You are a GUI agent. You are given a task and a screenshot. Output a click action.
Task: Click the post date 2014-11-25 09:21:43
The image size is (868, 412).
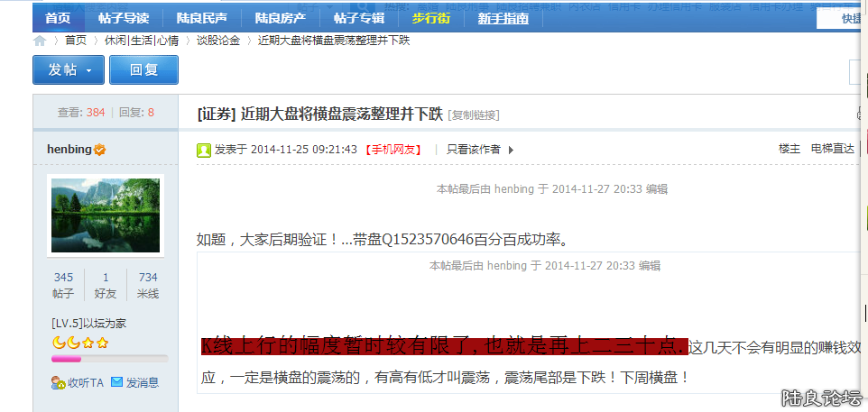(304, 150)
